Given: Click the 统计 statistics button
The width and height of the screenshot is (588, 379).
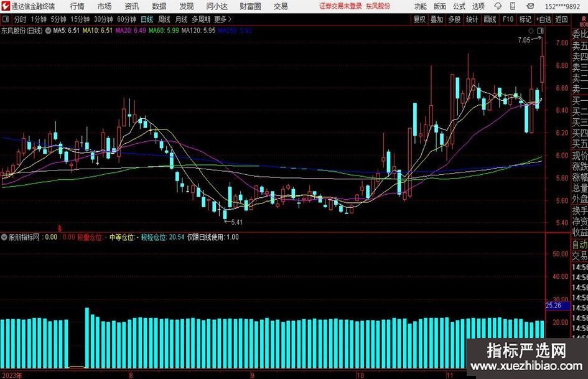Looking at the screenshot, I should [472, 19].
